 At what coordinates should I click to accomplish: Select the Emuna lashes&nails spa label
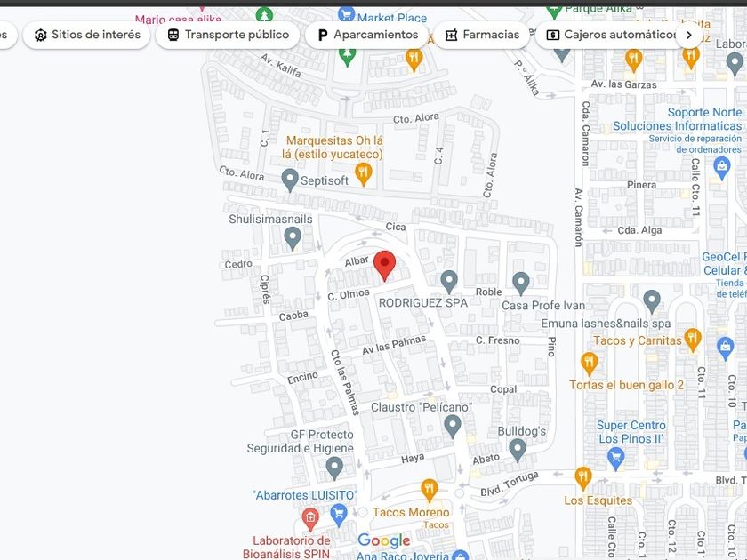(606, 324)
